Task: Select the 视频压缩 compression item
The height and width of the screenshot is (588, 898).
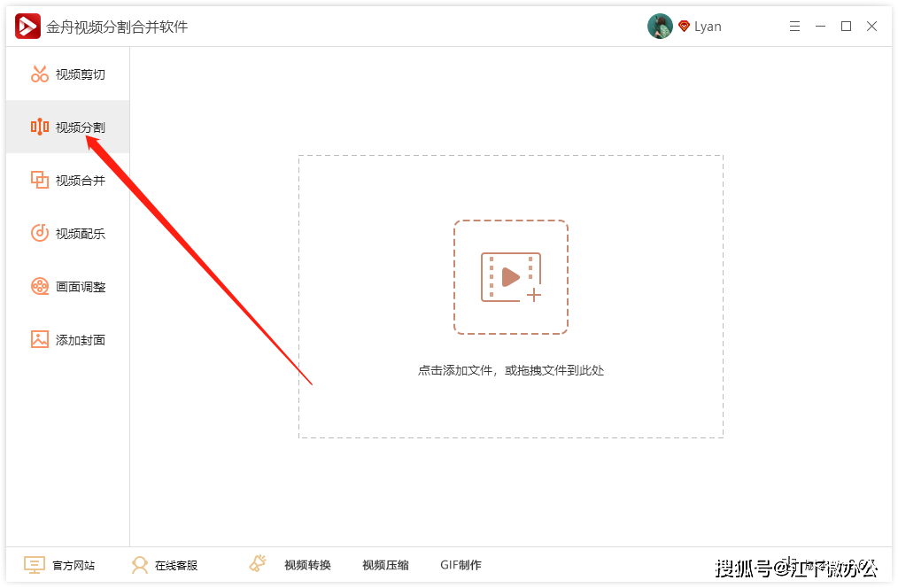Action: pyautogui.click(x=384, y=564)
